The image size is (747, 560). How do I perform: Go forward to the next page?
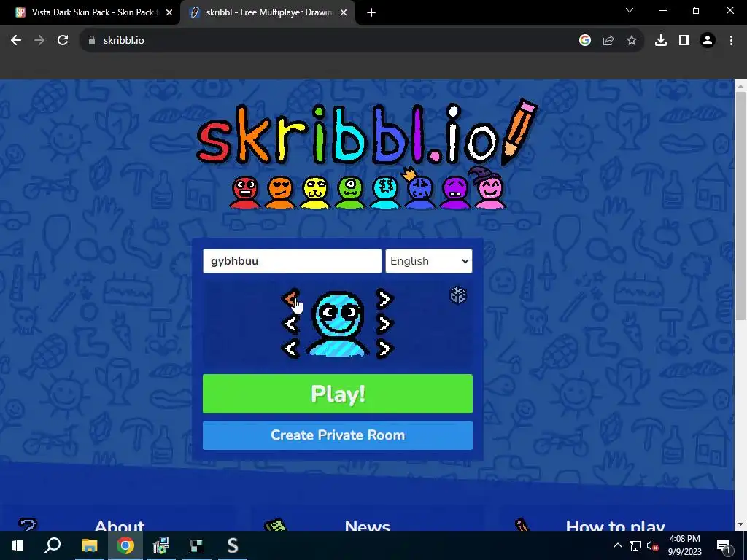pos(39,41)
